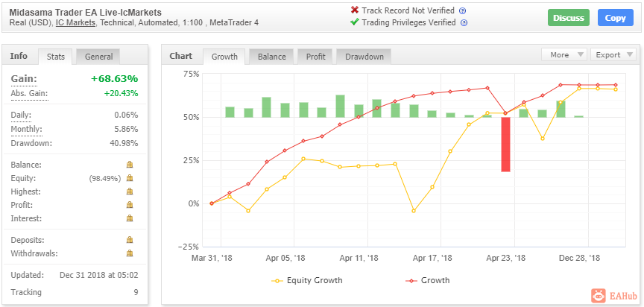Click the lock icon next to Deposits
Screen dimensions: 644x307
click(130, 240)
